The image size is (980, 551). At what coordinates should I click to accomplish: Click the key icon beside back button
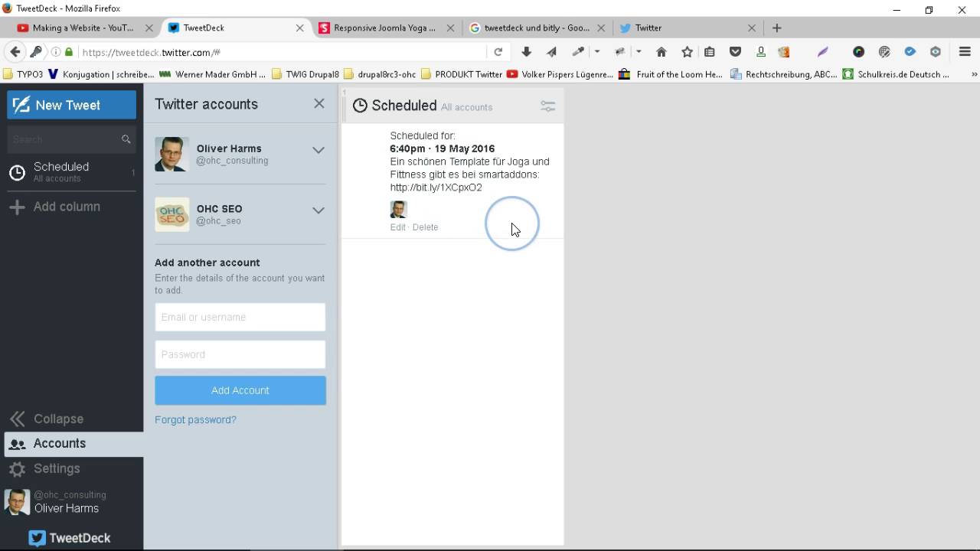click(36, 52)
